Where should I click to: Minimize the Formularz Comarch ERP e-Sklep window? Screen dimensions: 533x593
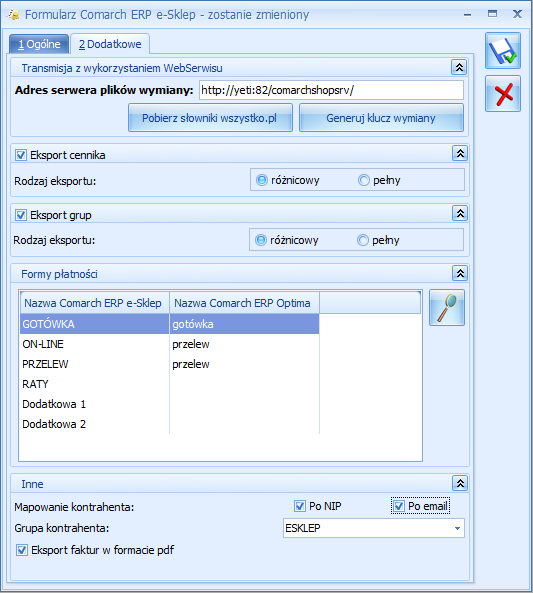468,14
